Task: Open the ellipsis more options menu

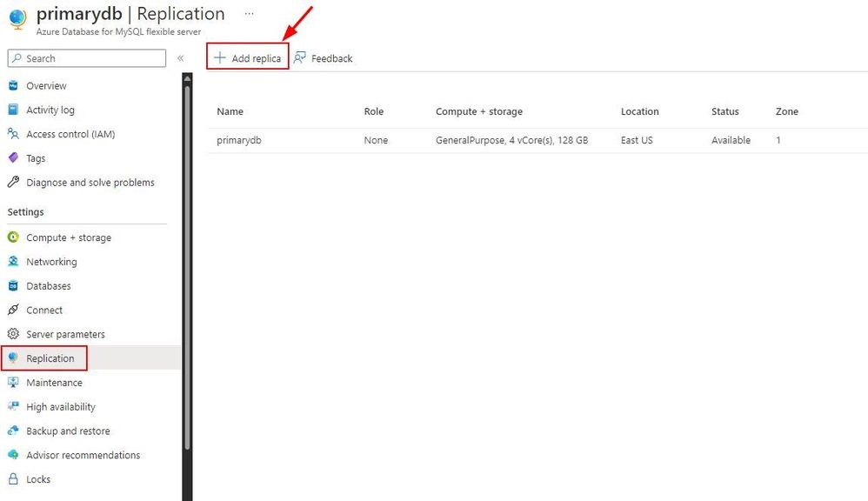Action: (x=249, y=14)
